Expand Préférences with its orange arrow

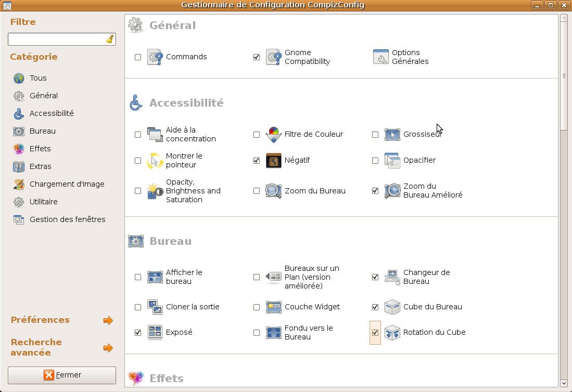[108, 320]
